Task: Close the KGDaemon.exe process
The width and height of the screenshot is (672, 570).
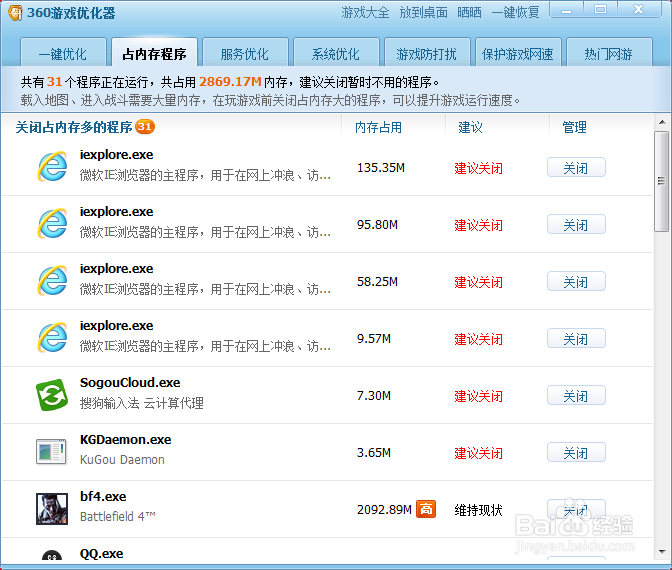Action: [x=576, y=453]
